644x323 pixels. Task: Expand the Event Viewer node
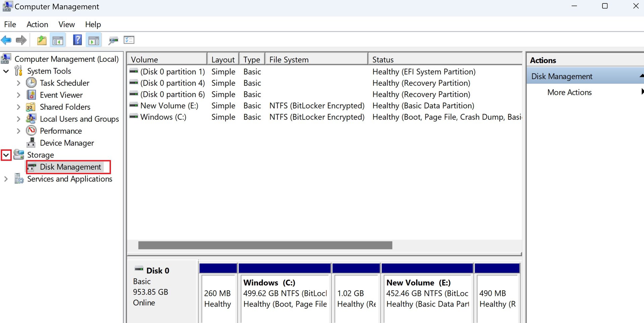18,95
